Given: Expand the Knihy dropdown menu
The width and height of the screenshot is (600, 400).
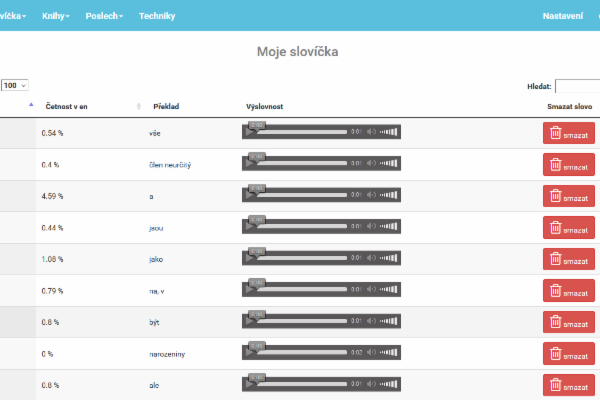Looking at the screenshot, I should click(x=56, y=17).
